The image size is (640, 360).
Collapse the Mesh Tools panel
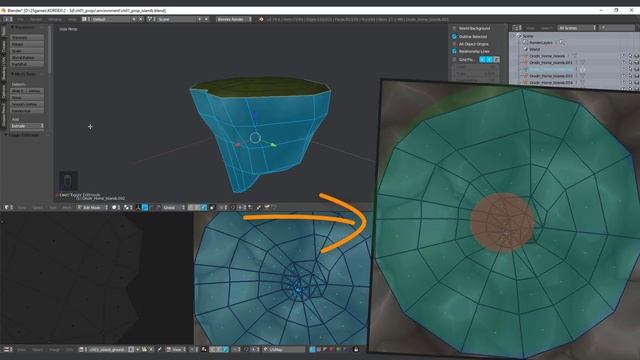pos(12,74)
